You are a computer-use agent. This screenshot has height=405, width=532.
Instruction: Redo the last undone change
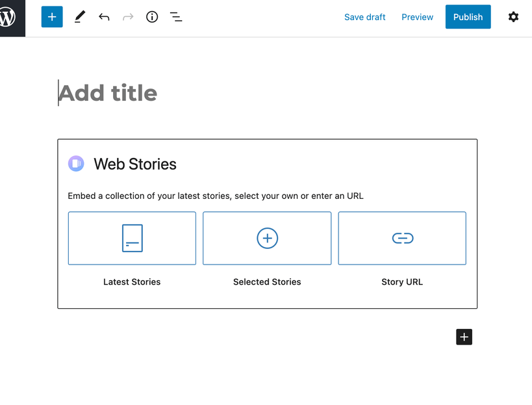pyautogui.click(x=128, y=17)
